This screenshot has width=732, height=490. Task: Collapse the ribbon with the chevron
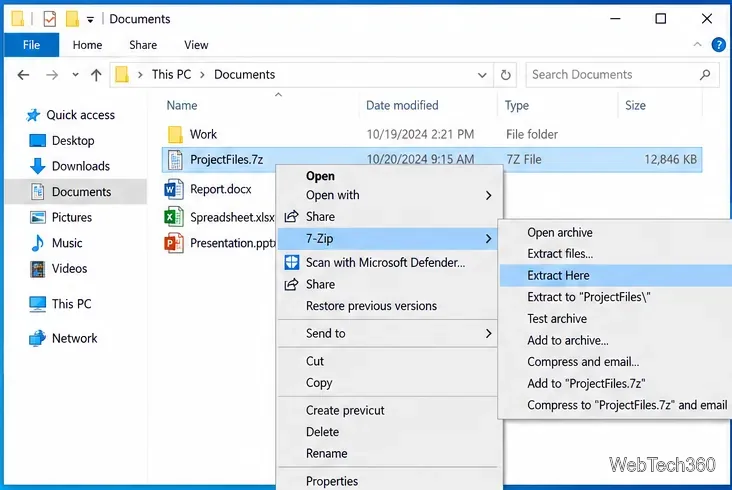(x=697, y=44)
